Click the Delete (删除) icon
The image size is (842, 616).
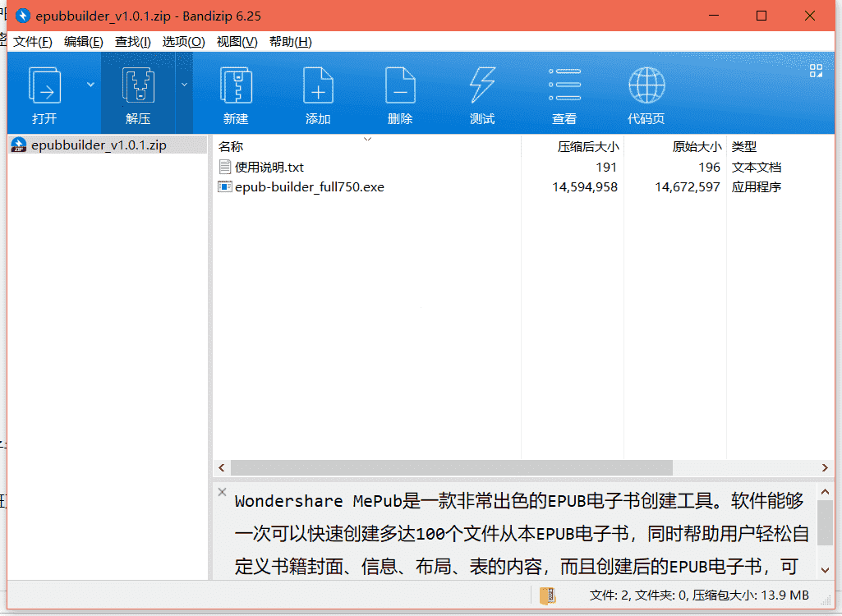(400, 85)
